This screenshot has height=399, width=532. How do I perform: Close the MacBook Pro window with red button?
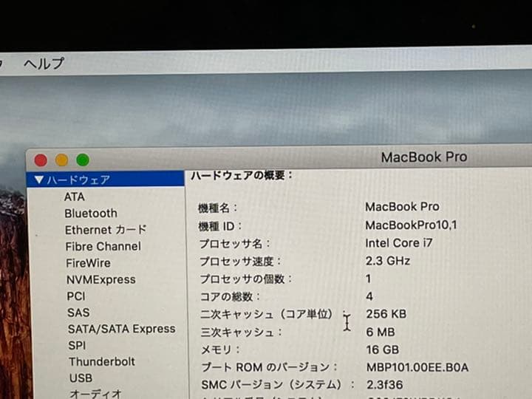click(41, 160)
